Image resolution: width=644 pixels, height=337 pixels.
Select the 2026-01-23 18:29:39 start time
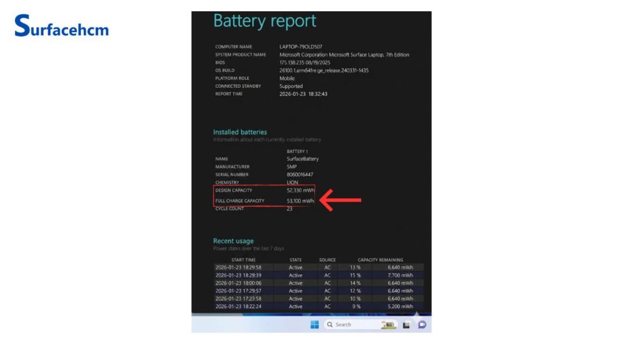click(238, 275)
